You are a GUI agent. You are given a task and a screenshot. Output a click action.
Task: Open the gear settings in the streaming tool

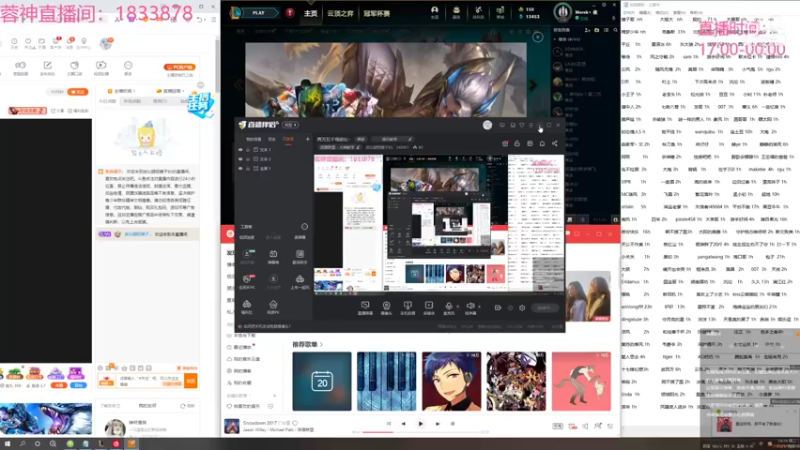pyautogui.click(x=522, y=308)
